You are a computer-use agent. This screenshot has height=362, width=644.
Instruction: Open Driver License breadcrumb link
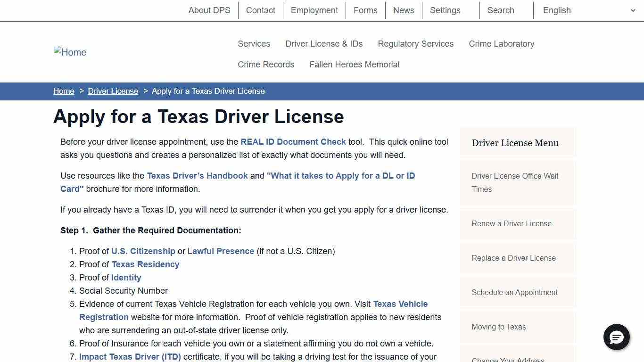pyautogui.click(x=113, y=91)
